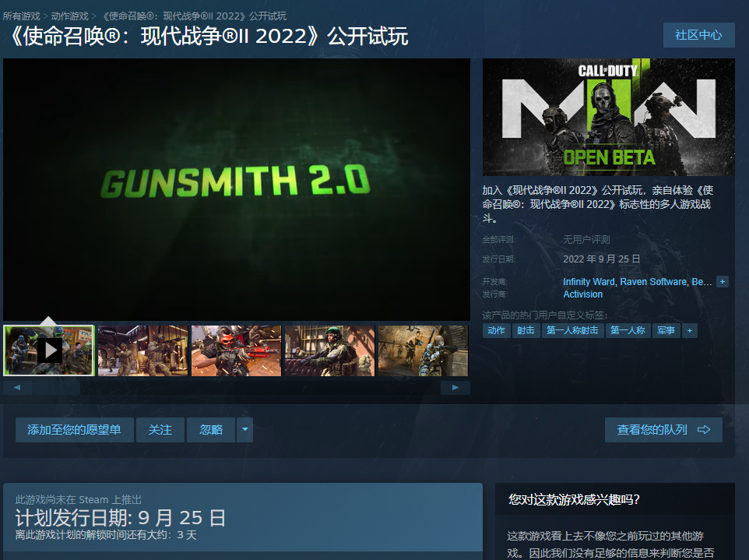Click the thumbnail strip scrollbar handle

pyautogui.click(x=57, y=388)
